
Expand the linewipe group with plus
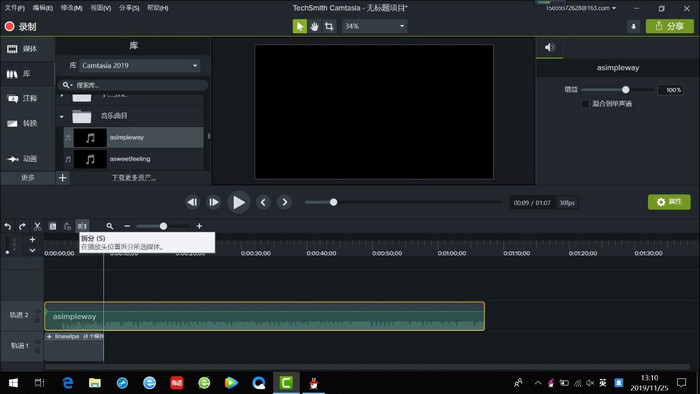(x=49, y=336)
